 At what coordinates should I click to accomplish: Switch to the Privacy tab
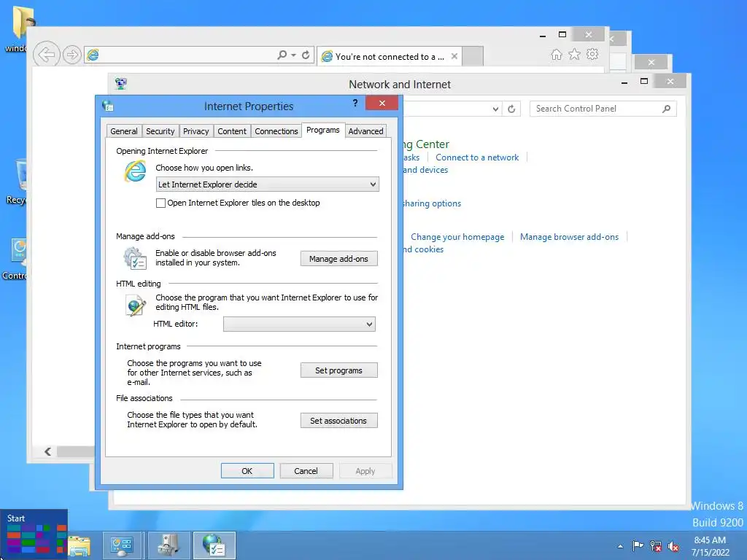(196, 131)
